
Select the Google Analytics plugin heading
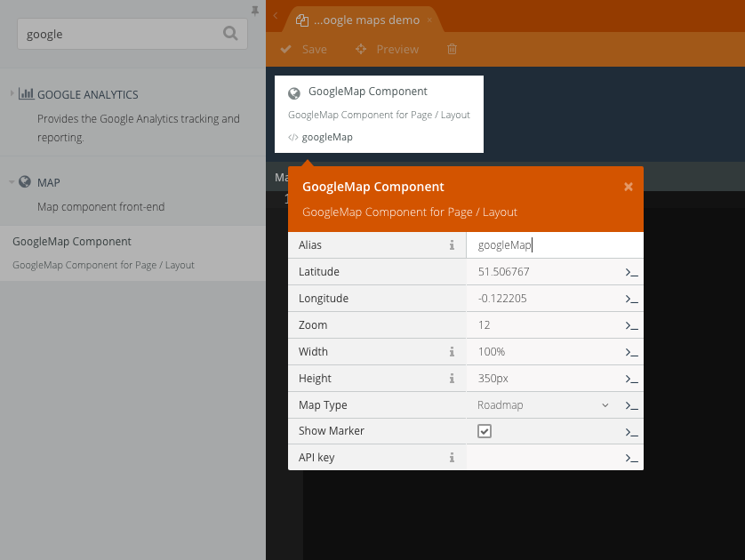tap(87, 94)
